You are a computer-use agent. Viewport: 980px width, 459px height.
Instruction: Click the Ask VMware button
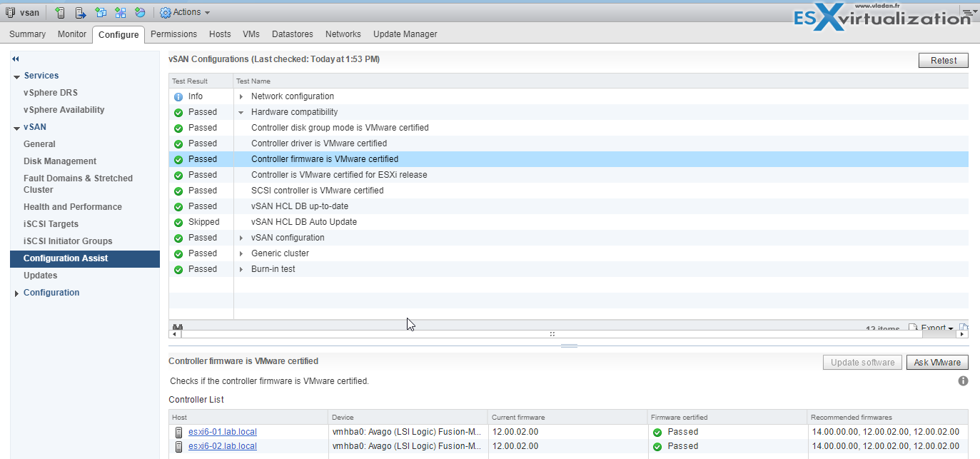[x=937, y=363]
